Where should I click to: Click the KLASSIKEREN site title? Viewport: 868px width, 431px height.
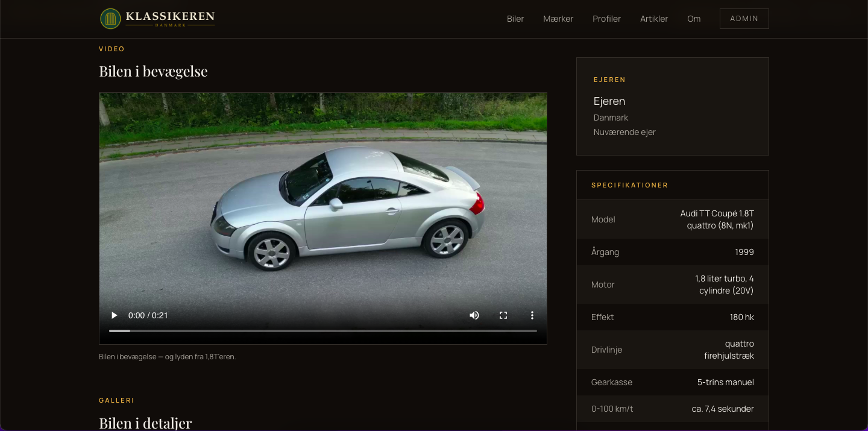point(170,16)
